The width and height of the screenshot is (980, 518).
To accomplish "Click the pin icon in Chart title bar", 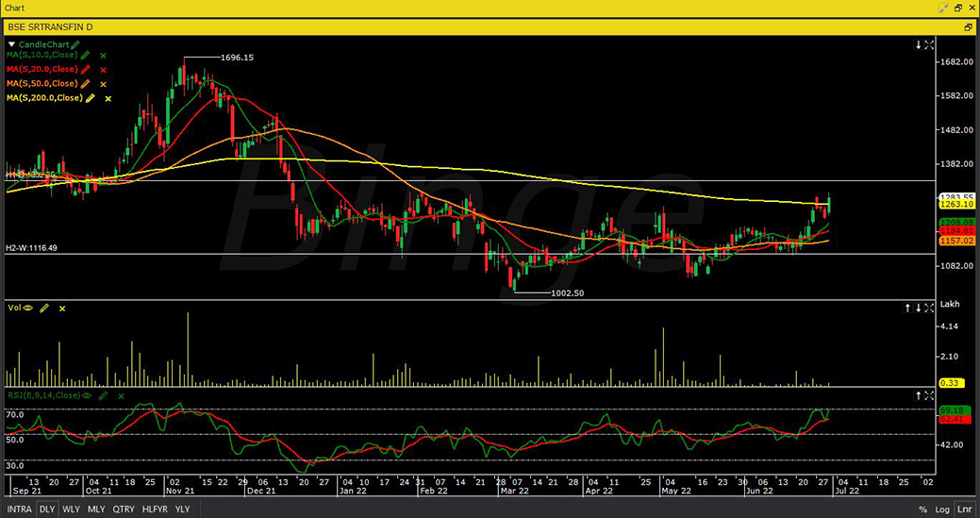I will [943, 8].
